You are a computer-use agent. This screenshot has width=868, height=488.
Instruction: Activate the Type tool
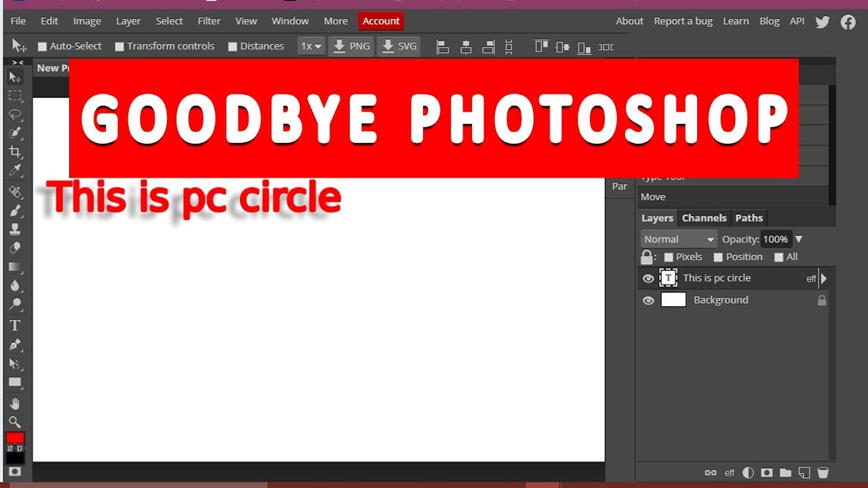pyautogui.click(x=15, y=326)
